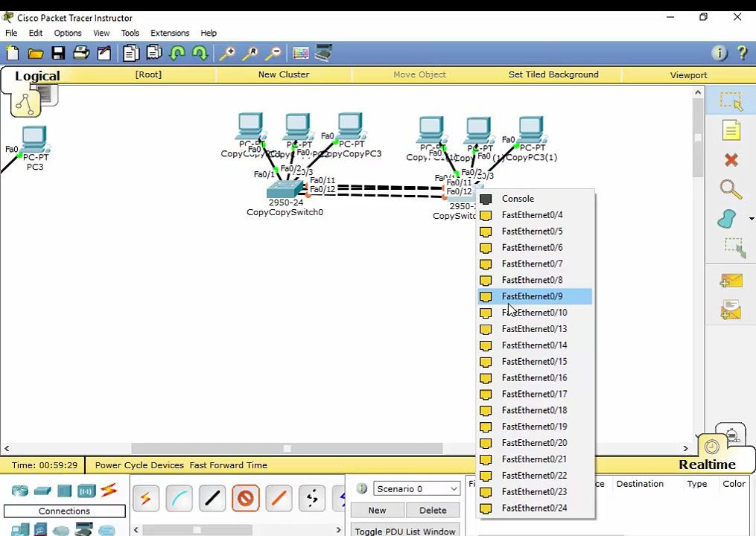
Task: Open the File menu
Action: click(x=11, y=33)
